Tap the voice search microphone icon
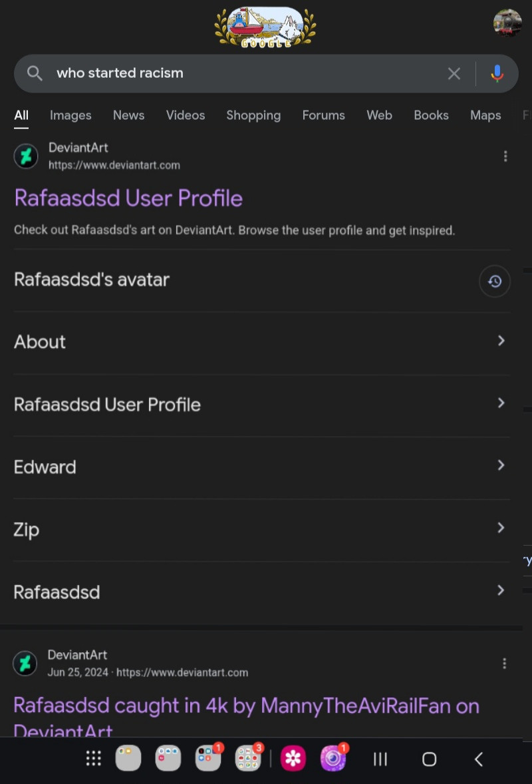Screen dimensions: 532x784 point(497,73)
